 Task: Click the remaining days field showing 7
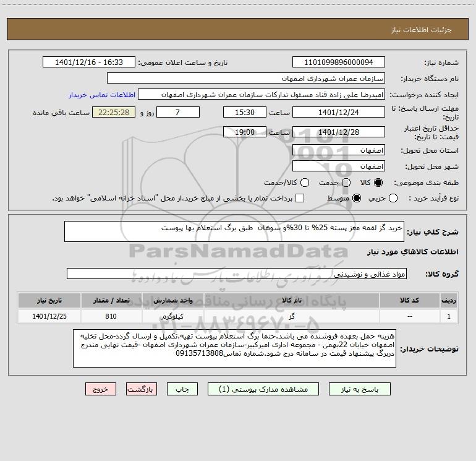tap(178, 112)
